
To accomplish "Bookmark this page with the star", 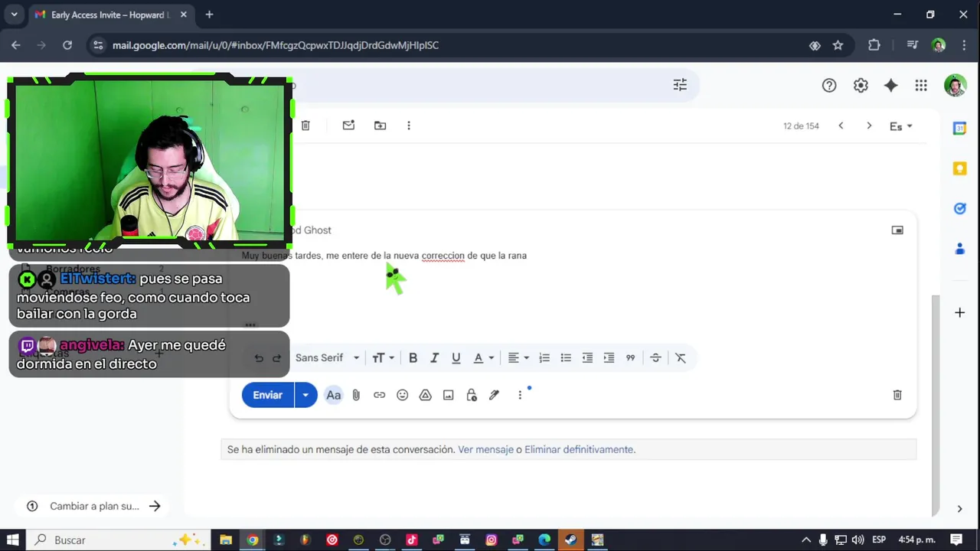I will (x=838, y=45).
